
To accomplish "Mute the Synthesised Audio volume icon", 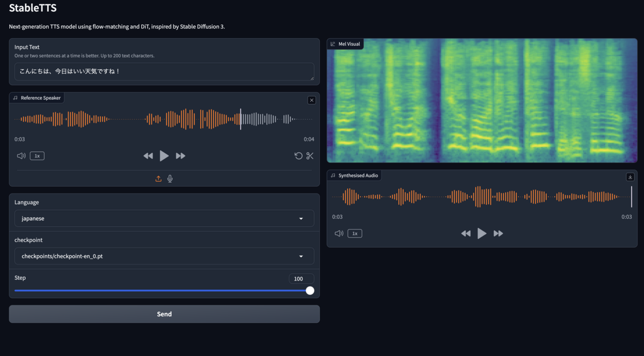I will 339,234.
